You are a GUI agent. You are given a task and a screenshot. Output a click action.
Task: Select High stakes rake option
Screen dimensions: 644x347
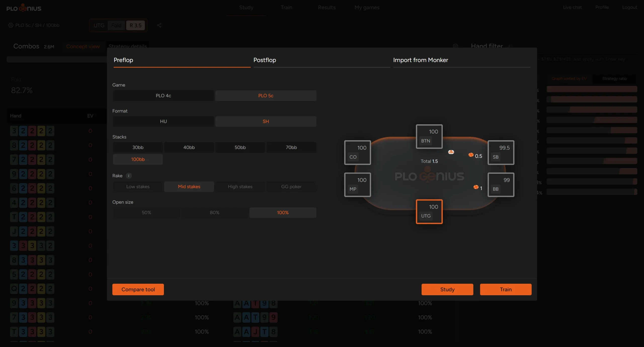240,187
